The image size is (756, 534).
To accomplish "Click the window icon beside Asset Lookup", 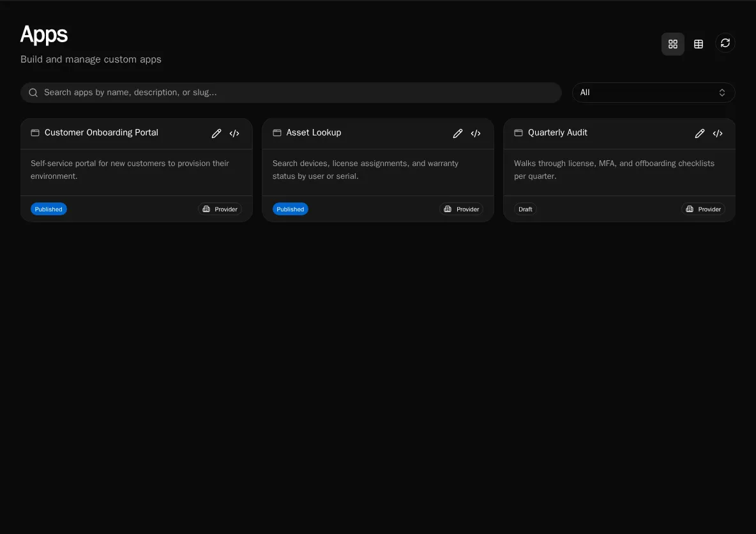I will [x=276, y=133].
